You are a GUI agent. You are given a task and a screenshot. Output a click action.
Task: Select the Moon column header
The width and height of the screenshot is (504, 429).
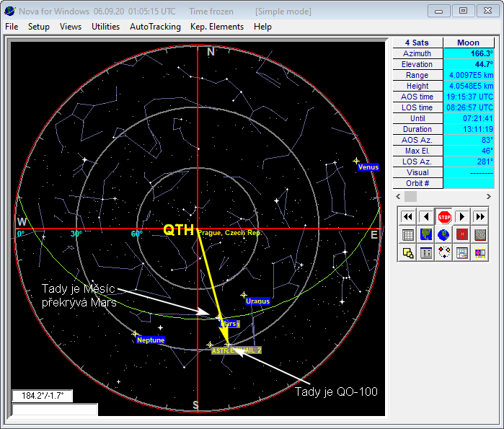[x=468, y=43]
